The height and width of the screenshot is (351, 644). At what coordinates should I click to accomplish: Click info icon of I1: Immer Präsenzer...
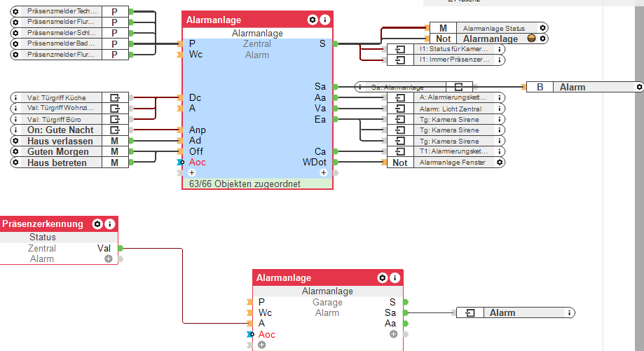(500, 60)
